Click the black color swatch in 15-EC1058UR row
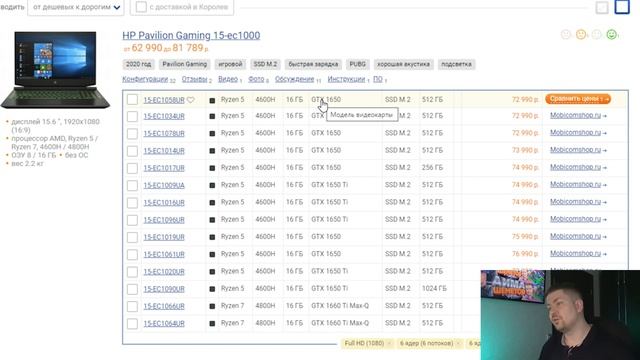 pyautogui.click(x=212, y=100)
